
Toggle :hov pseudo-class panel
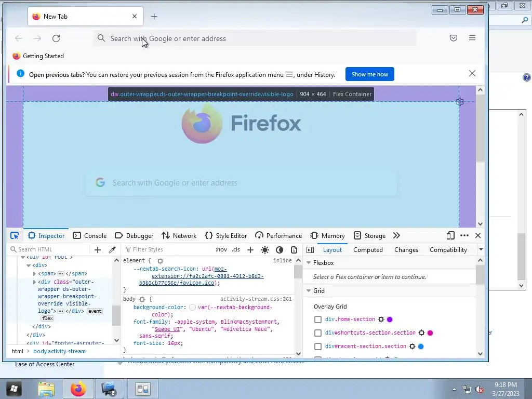(221, 249)
